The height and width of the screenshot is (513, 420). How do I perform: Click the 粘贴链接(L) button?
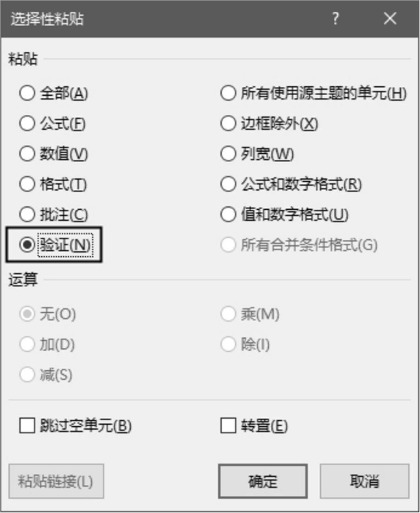[56, 481]
